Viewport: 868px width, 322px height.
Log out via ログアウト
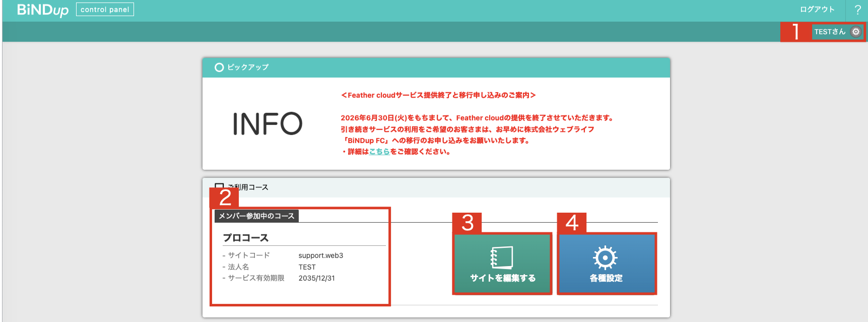817,10
